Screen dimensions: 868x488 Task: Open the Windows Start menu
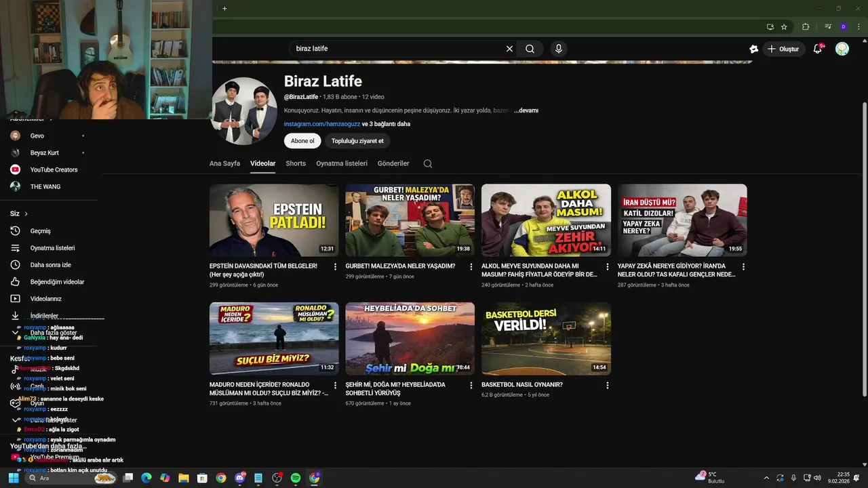(13, 478)
